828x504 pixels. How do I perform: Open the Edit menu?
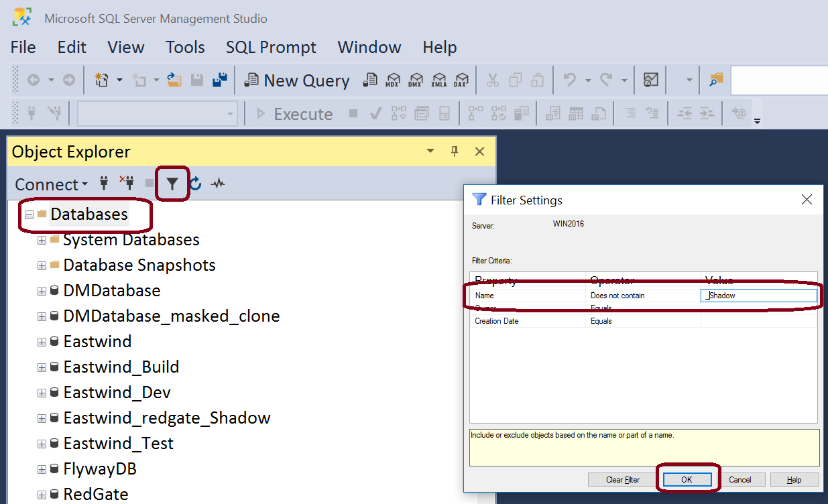click(72, 48)
